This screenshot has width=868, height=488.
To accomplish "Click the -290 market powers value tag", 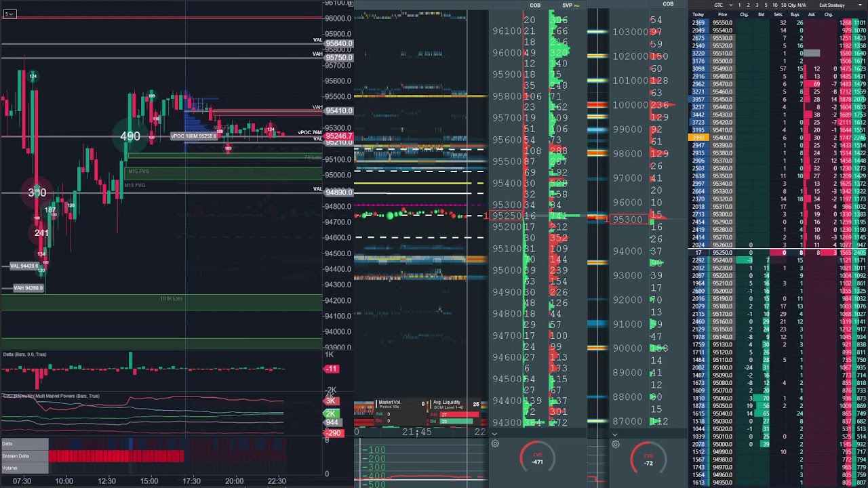I will [333, 432].
